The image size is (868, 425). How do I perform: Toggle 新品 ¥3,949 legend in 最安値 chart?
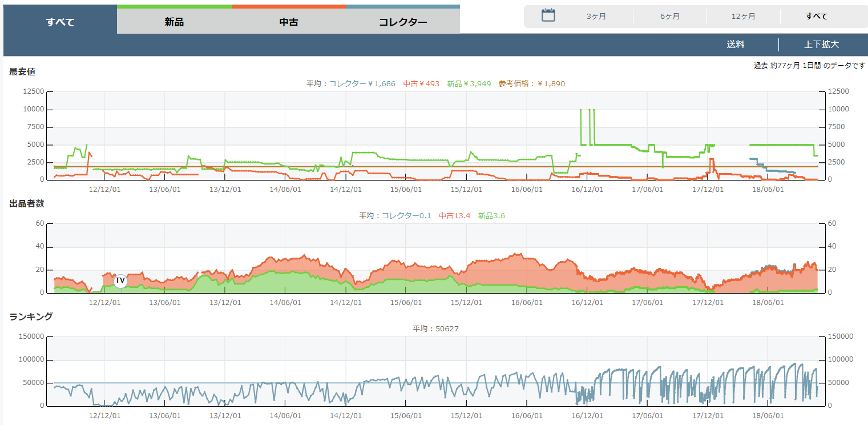[469, 84]
